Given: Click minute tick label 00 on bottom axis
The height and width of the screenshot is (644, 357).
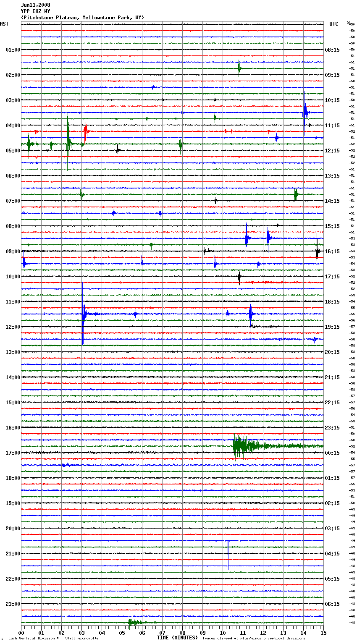Looking at the screenshot, I should (21, 633).
